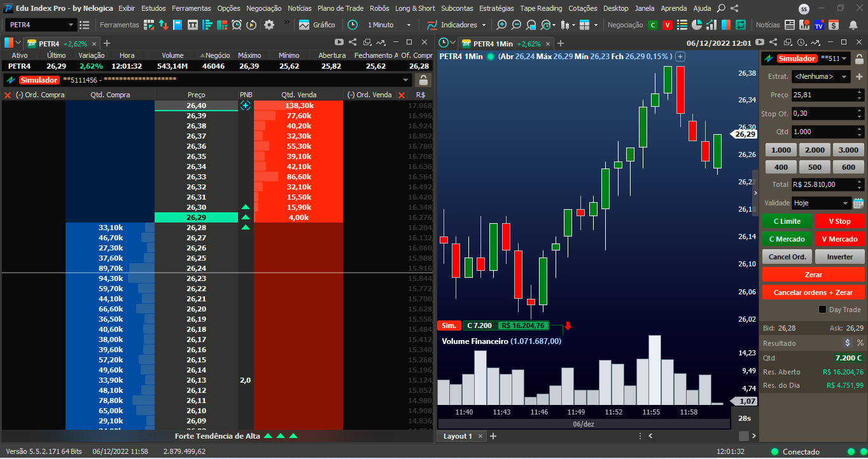The height and width of the screenshot is (459, 868).
Task: Open the Ferramentas menu
Action: (191, 8)
